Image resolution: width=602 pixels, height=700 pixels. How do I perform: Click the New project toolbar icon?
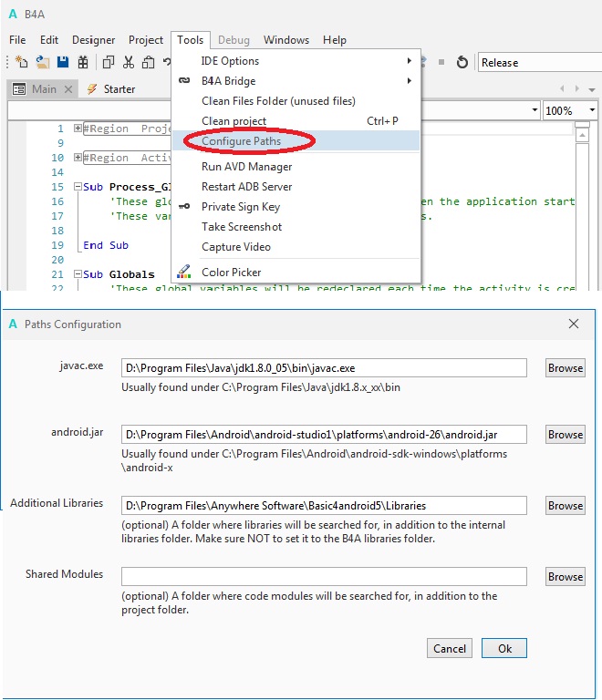[x=22, y=62]
